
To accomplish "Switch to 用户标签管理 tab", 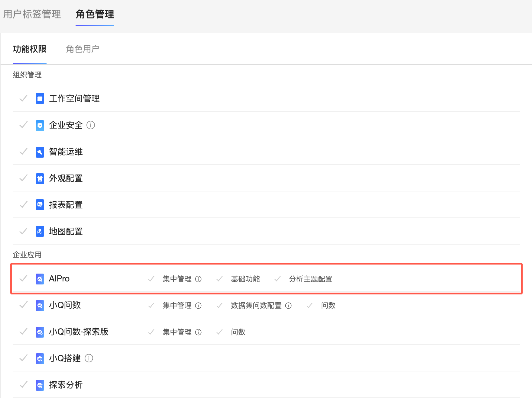I will [x=32, y=14].
